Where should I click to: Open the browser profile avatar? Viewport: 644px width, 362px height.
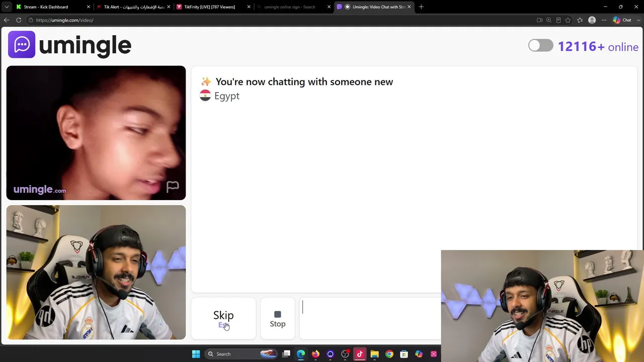point(592,20)
